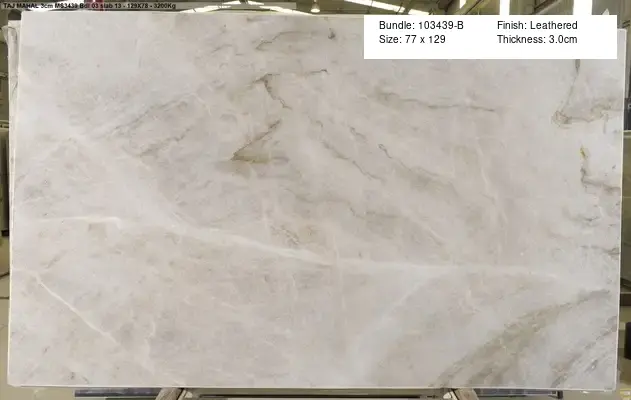The image size is (631, 400).
Task: Click the warehouse ceiling above the slab
Action: point(300,5)
